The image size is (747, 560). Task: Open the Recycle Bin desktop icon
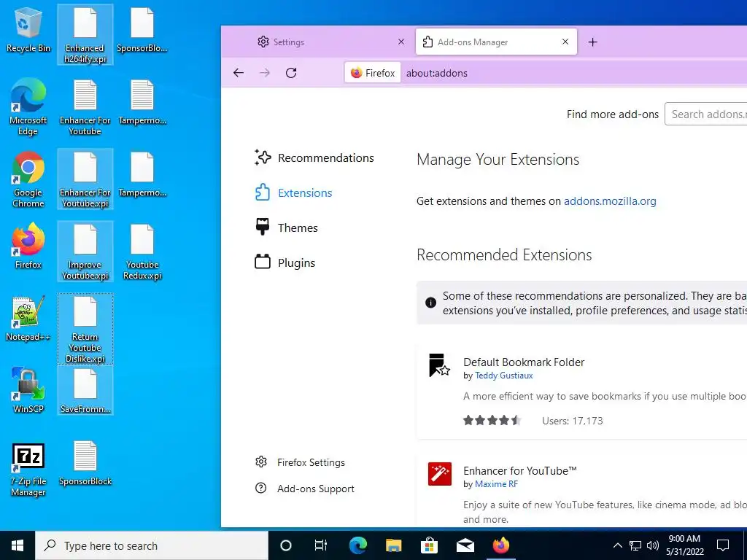coord(28,29)
